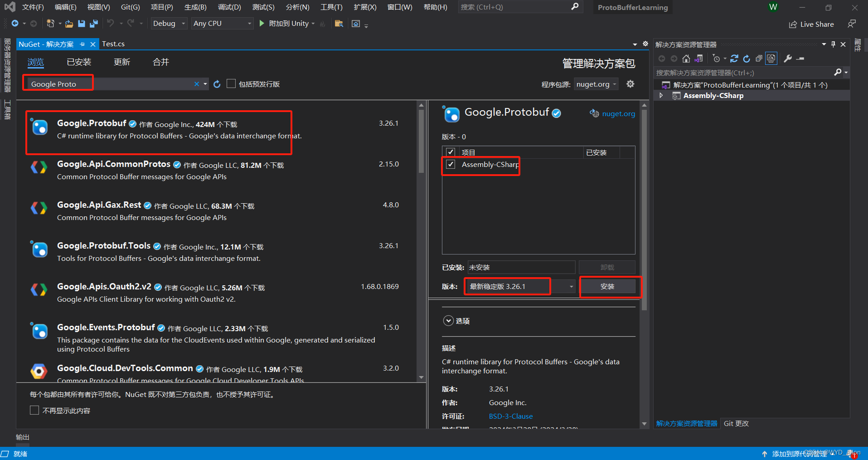
Task: Switch views using the Solution Explorer VS icon
Action: 698,59
